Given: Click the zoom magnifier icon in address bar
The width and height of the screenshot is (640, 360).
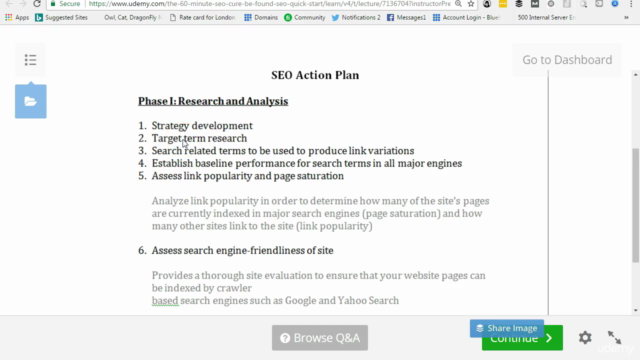Looking at the screenshot, I should coord(458,4).
